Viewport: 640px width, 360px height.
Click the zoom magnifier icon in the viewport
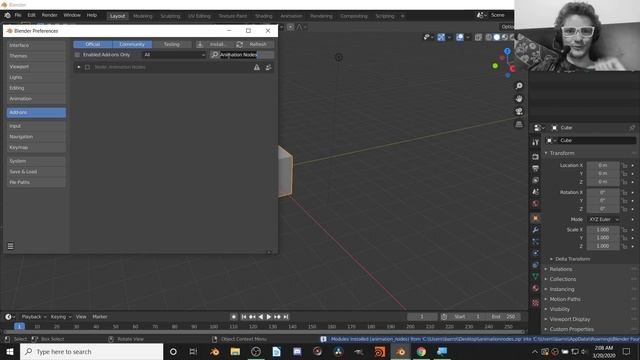(519, 86)
